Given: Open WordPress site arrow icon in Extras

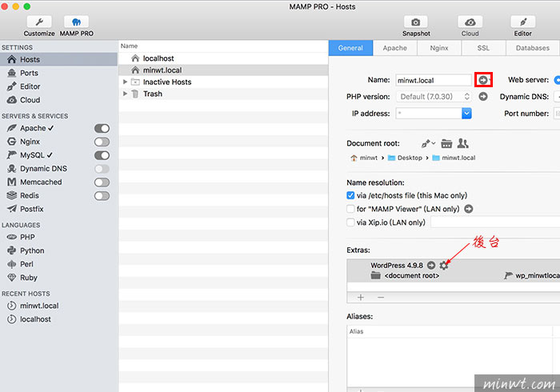Looking at the screenshot, I should 431,266.
